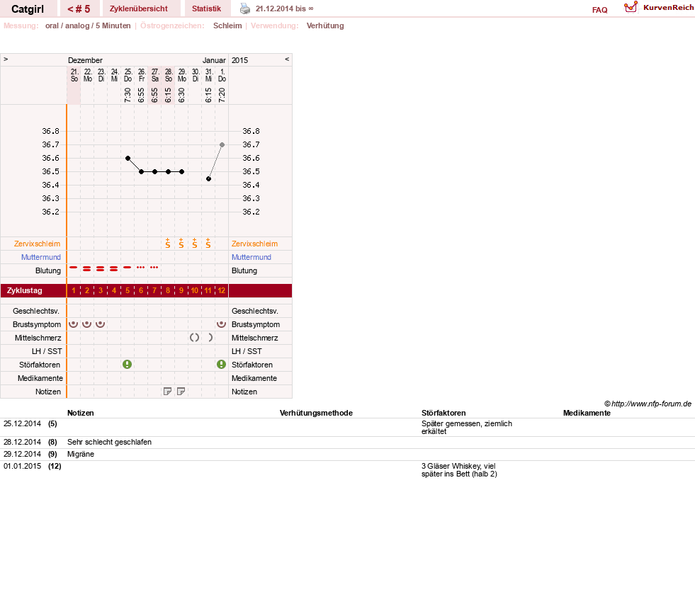Click the Zervixschleim S+ symbol on day 8
The image size is (695, 616).
pos(167,243)
